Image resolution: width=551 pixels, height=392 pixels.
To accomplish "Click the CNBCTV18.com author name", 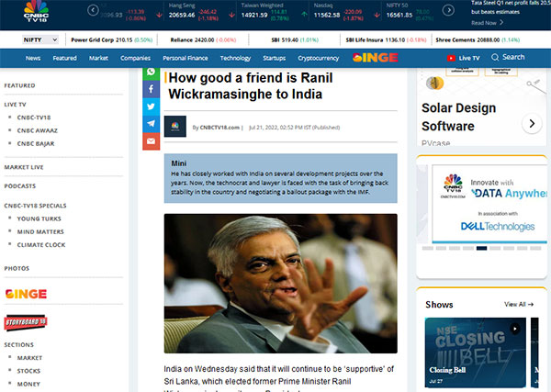I will [219, 128].
